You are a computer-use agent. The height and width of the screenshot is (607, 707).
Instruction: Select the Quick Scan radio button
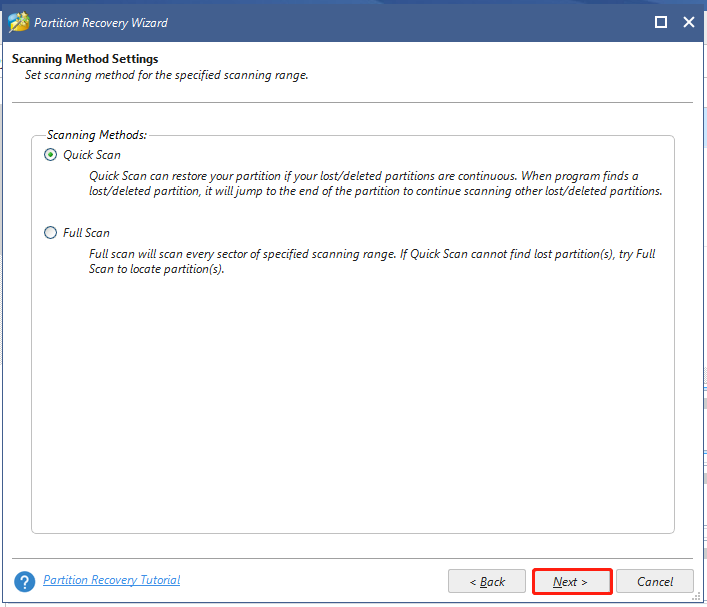50,155
